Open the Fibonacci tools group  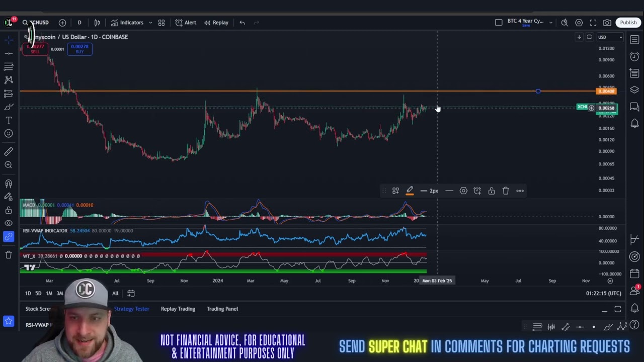point(9,66)
